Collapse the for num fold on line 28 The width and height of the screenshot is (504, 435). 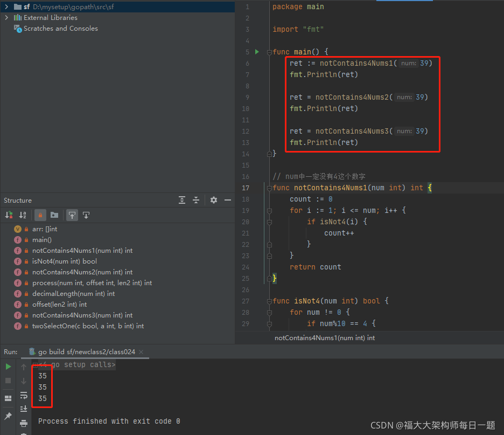[269, 313]
